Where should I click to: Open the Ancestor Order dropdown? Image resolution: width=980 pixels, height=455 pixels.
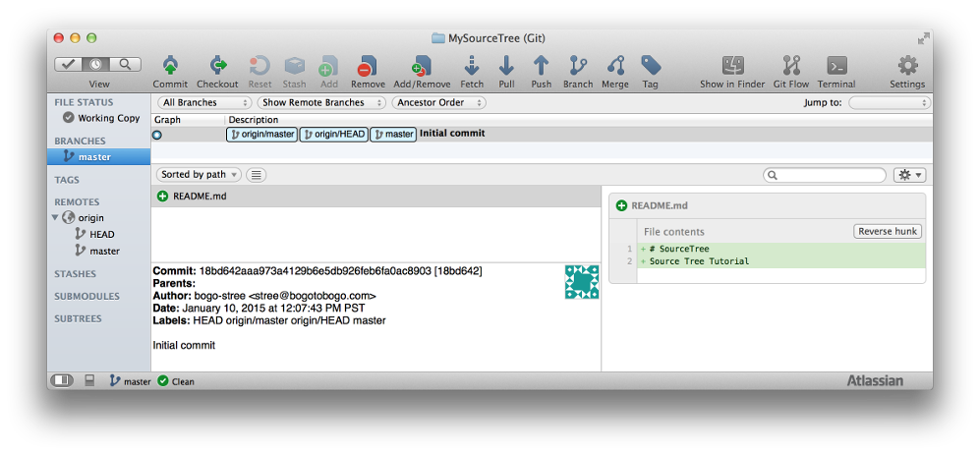click(438, 102)
